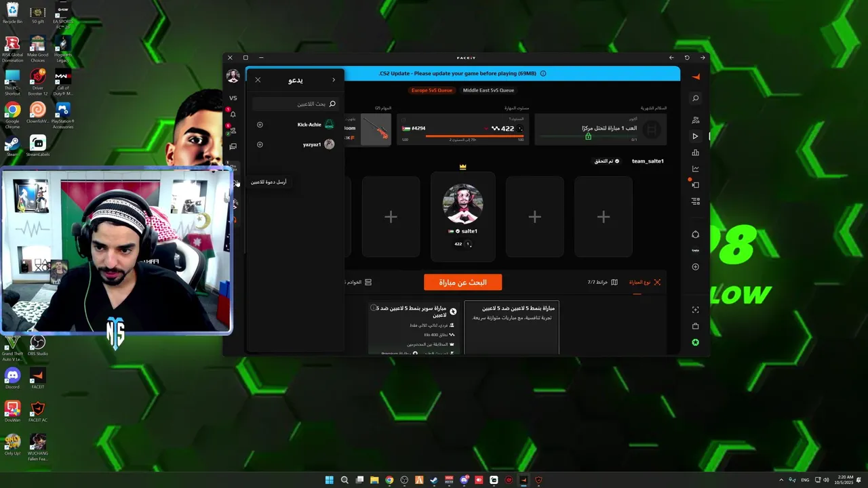The width and height of the screenshot is (868, 488).
Task: Open Windows Start button on taskbar
Action: point(330,480)
